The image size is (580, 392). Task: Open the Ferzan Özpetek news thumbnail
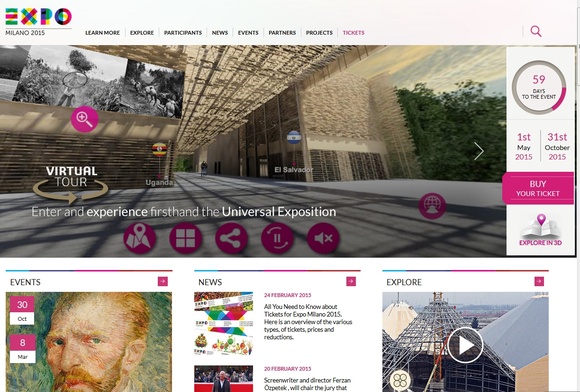[x=223, y=379]
